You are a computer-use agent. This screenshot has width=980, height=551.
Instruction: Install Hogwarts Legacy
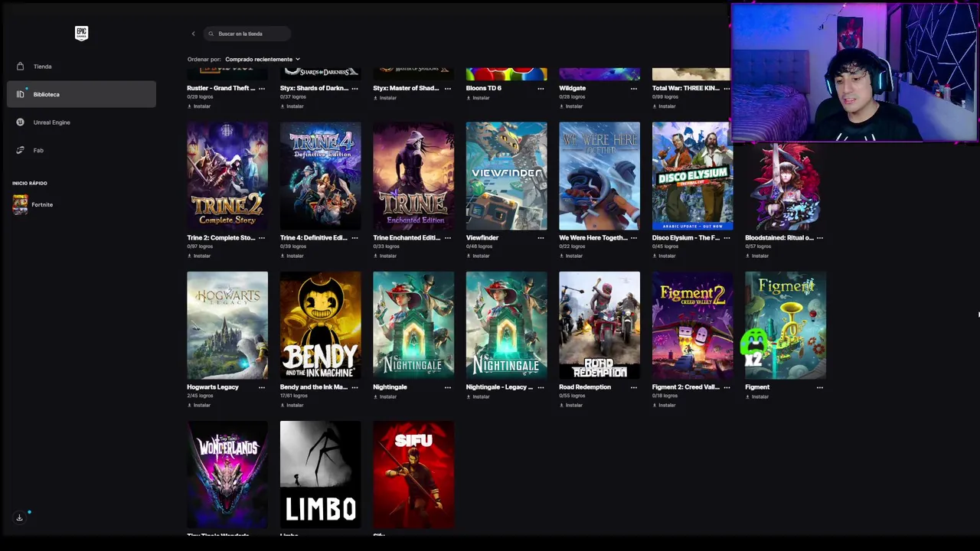(x=199, y=405)
